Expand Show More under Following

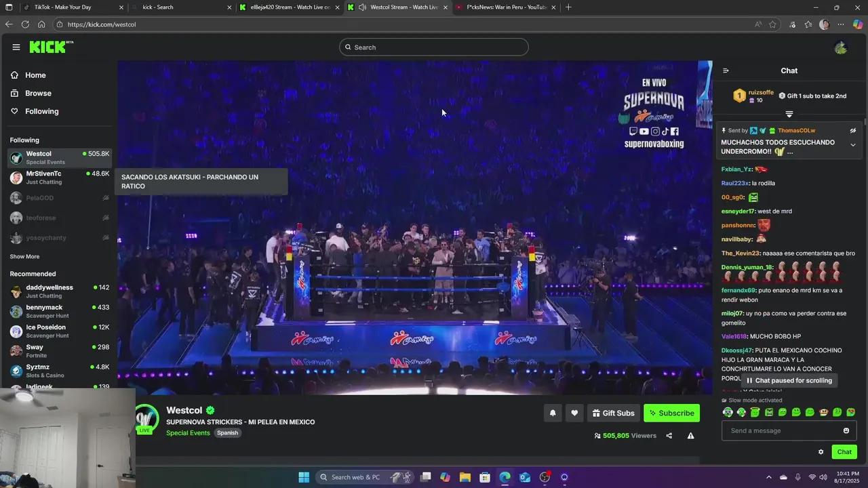24,257
